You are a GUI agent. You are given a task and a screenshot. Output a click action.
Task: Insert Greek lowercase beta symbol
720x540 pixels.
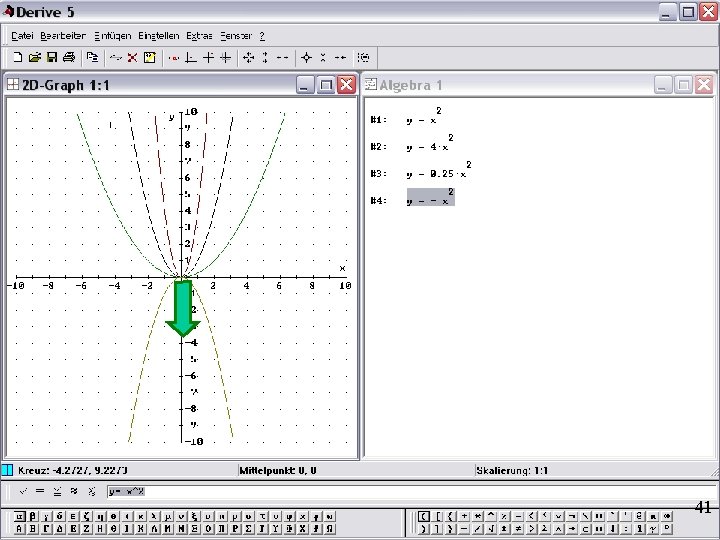click(x=33, y=516)
